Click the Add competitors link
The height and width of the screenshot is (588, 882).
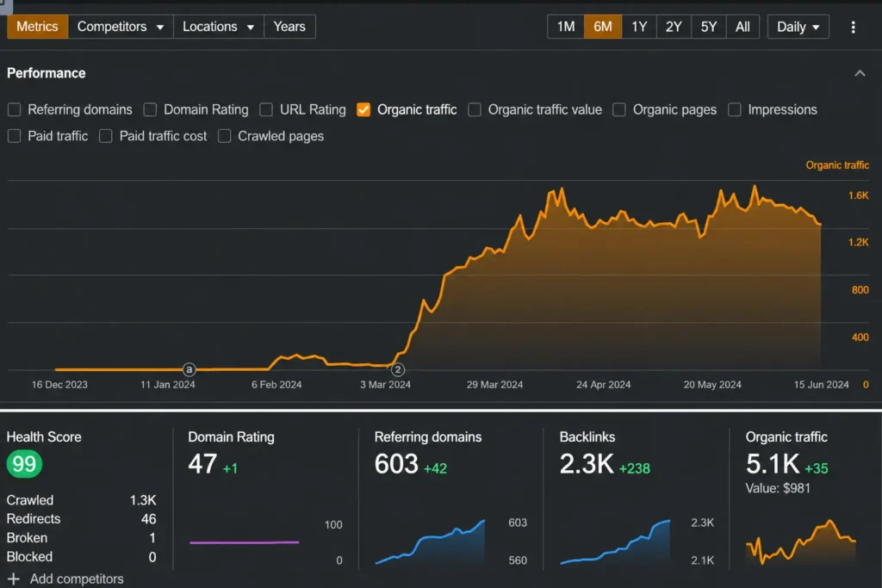tap(77, 579)
